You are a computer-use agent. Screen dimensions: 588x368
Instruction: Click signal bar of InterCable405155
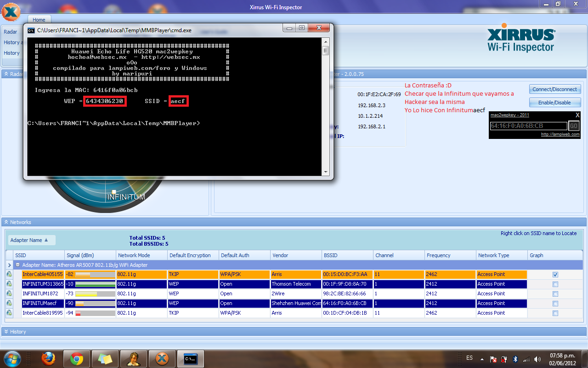pyautogui.click(x=95, y=275)
